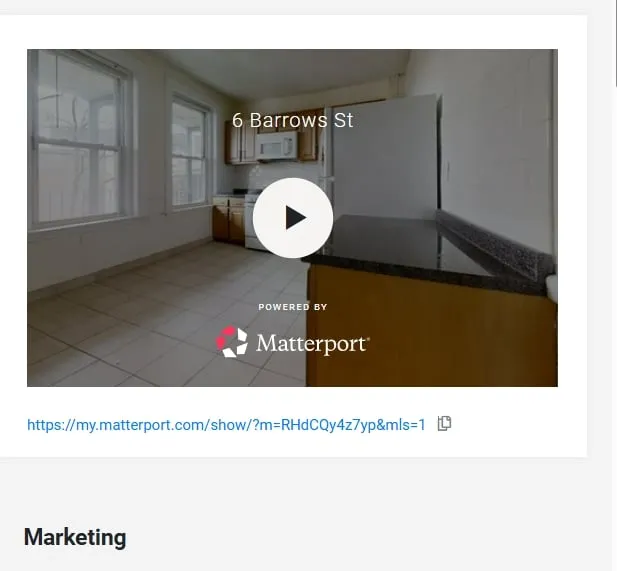Viewport: 617px width, 571px height.
Task: Select the 6 Barrows St title
Action: 292,120
